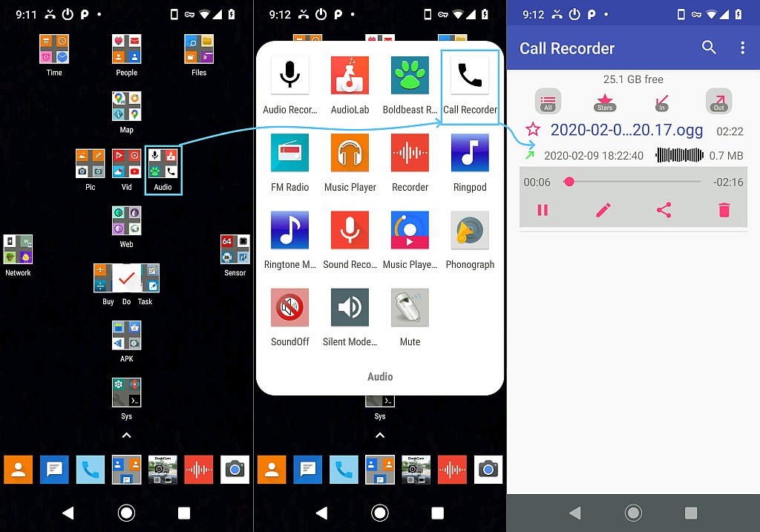
Task: Tap Back in Call Recorder navigation bar
Action: [x=575, y=513]
